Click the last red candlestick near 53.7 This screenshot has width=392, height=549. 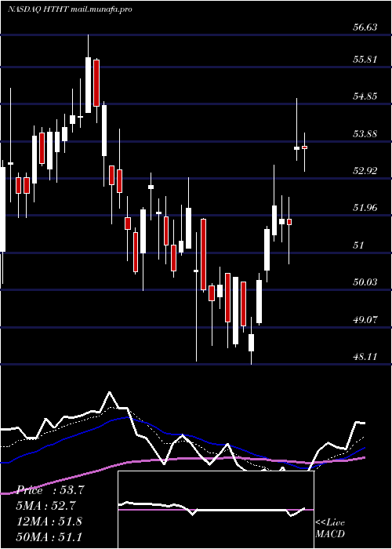pos(304,147)
